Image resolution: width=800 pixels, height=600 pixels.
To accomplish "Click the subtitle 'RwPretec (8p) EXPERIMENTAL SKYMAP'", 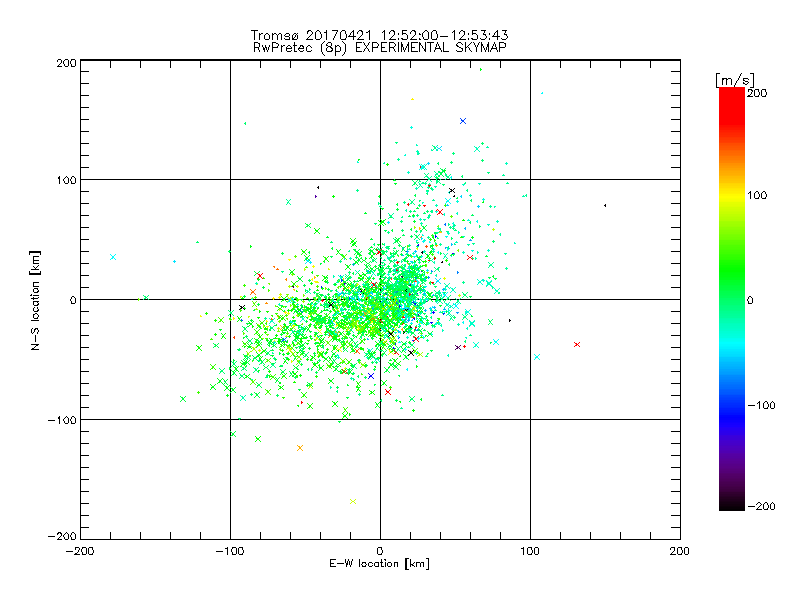I will point(379,48).
